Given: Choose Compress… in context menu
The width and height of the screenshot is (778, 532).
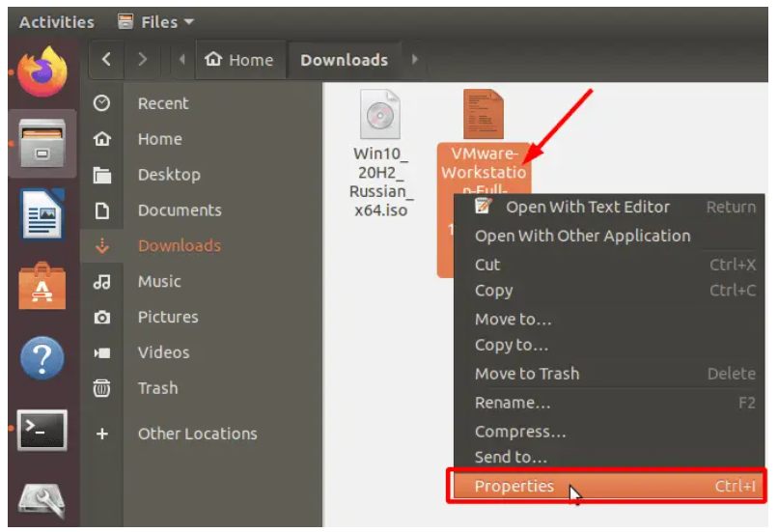Looking at the screenshot, I should click(x=609, y=432).
